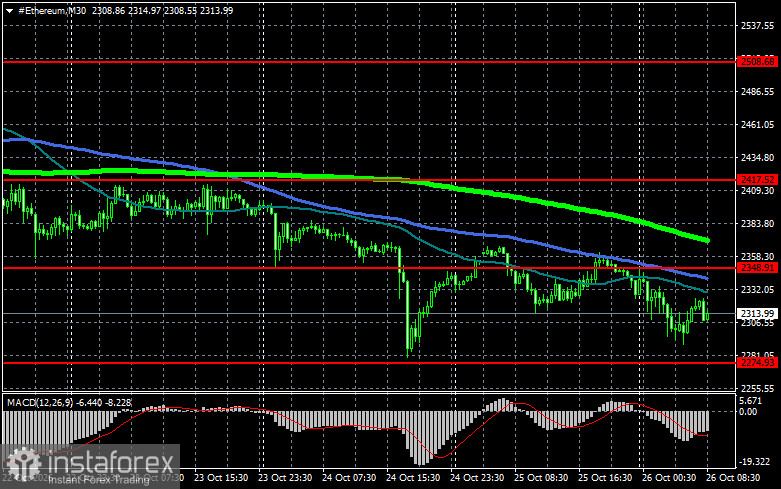Click the 2486.55 price axis value
The width and height of the screenshot is (781, 489).
(758, 92)
